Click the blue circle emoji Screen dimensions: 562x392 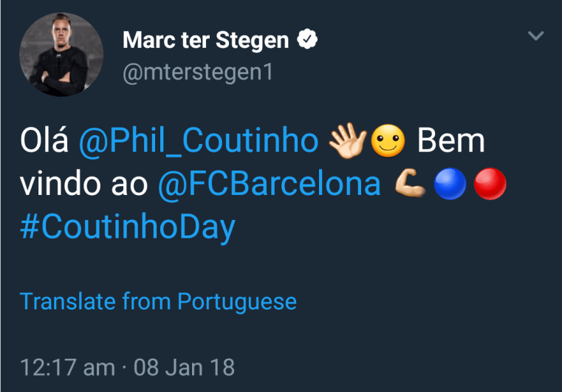coord(450,185)
